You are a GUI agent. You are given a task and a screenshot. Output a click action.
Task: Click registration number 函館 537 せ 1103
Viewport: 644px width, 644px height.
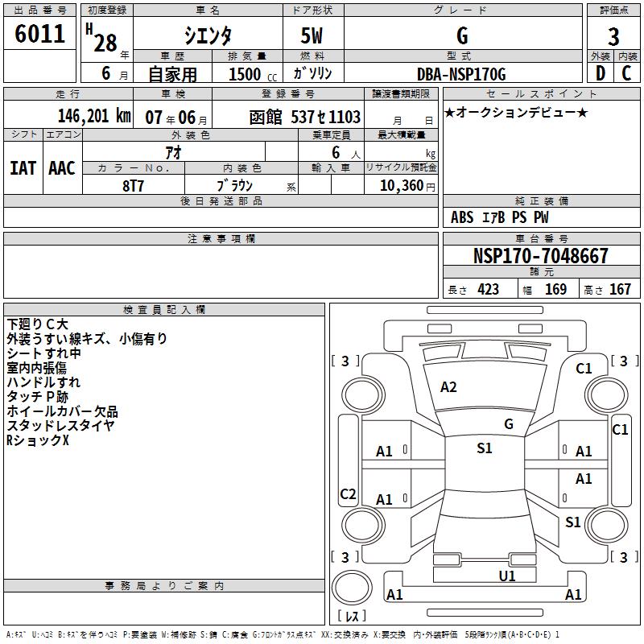[x=305, y=118]
